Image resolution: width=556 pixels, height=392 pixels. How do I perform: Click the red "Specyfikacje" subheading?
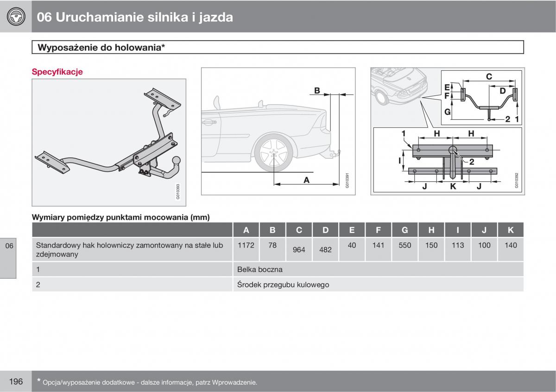coord(57,72)
